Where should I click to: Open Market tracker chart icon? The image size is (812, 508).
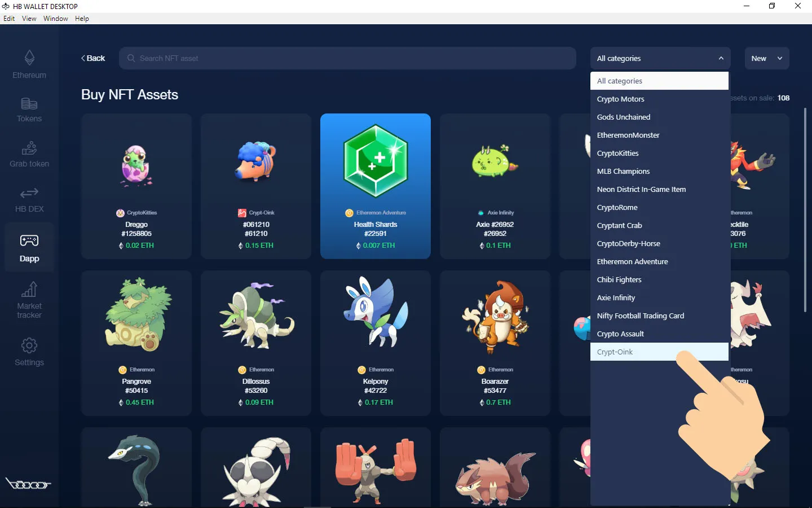(x=29, y=290)
